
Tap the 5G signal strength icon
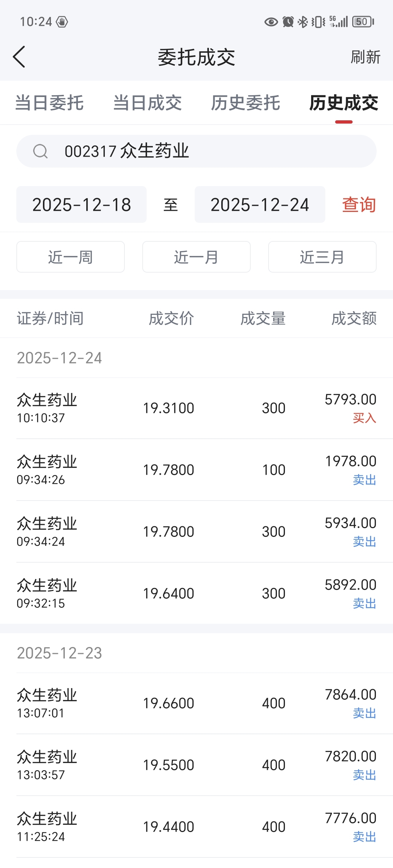pyautogui.click(x=338, y=21)
